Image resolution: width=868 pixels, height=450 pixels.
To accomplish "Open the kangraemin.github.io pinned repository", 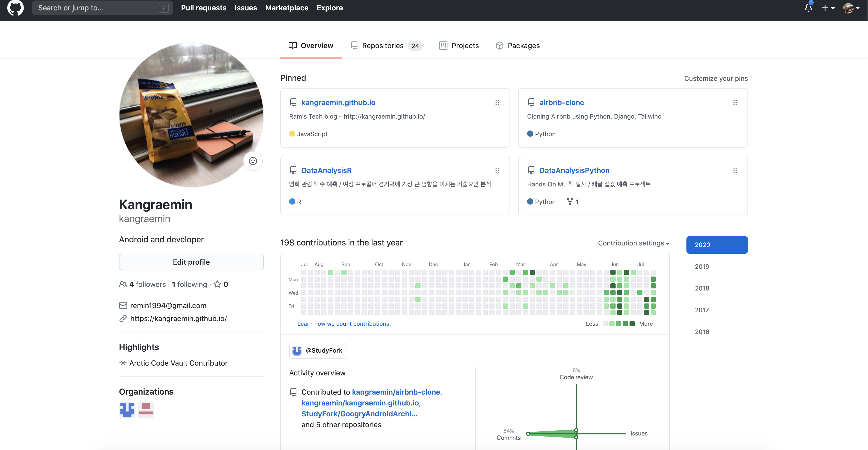I will [x=338, y=103].
